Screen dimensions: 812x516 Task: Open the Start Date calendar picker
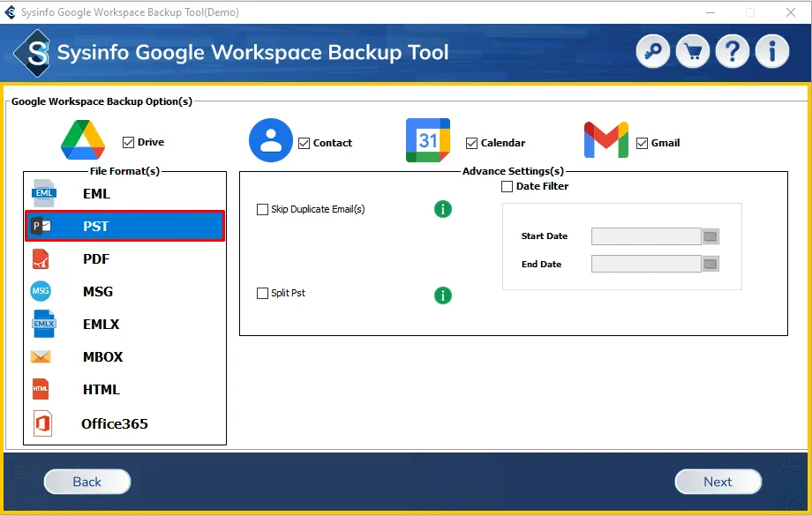tap(710, 236)
